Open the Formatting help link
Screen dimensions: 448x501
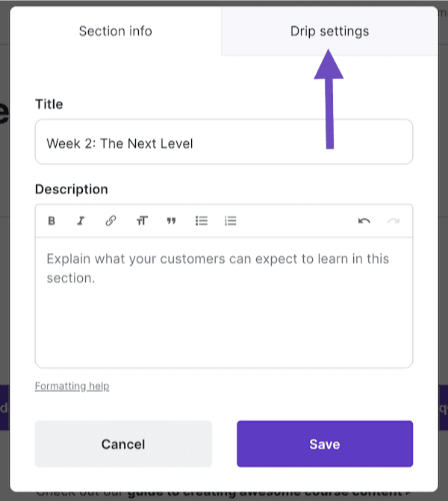(x=72, y=386)
